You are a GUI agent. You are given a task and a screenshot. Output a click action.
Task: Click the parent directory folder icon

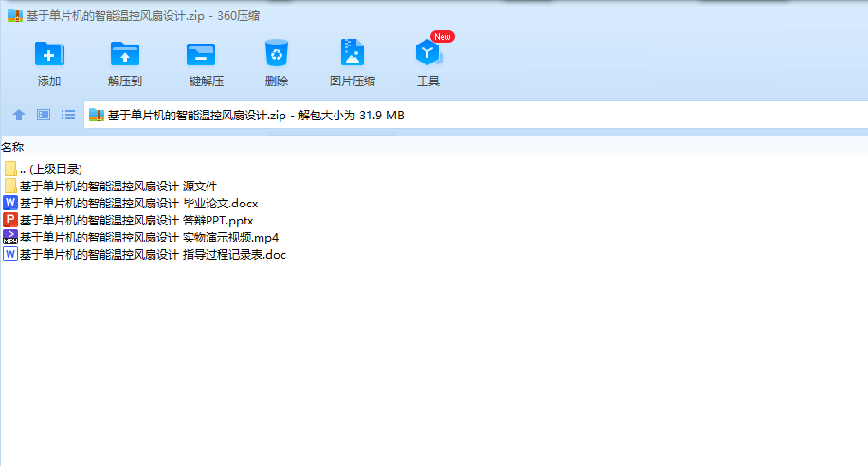(10, 169)
